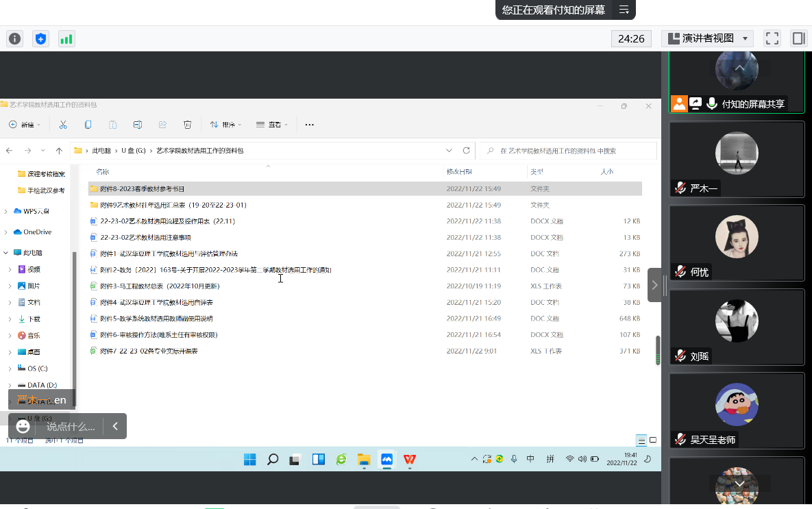Enter fullscreen mode with the brackets icon
812x509 pixels.
(x=772, y=38)
